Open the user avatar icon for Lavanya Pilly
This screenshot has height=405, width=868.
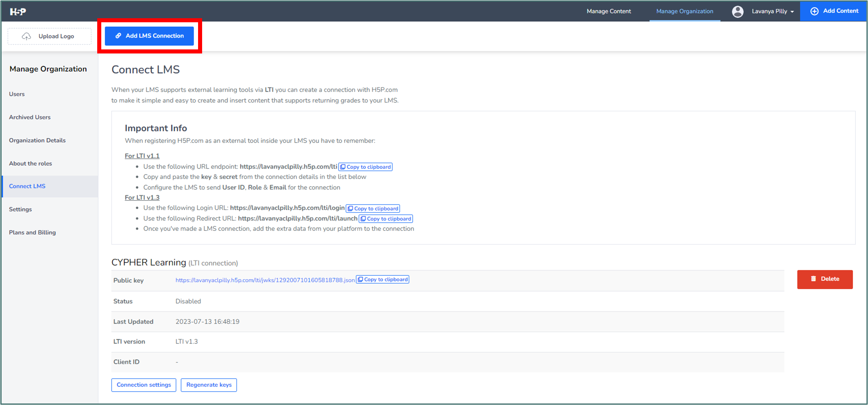pyautogui.click(x=738, y=11)
